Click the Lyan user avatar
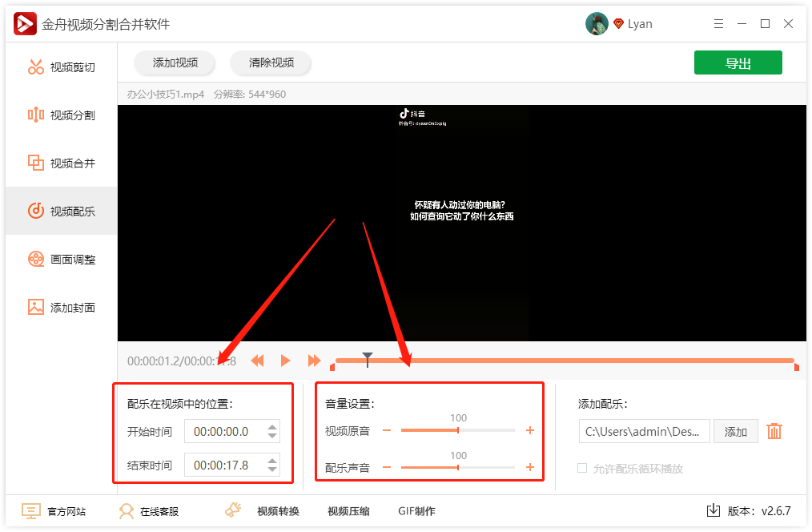 [597, 24]
